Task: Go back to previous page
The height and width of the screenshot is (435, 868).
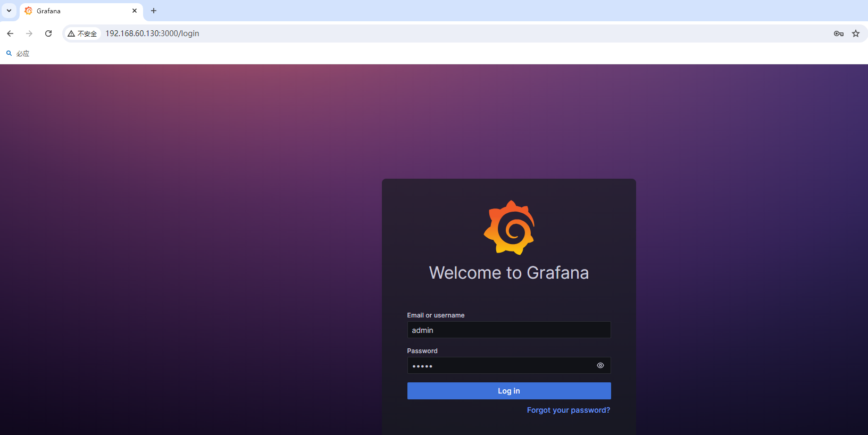Action: pyautogui.click(x=10, y=34)
